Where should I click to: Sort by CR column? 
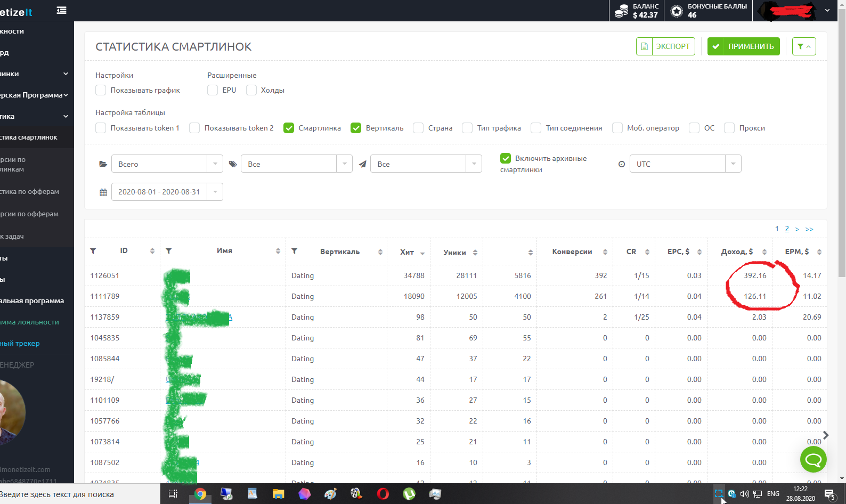pyautogui.click(x=647, y=252)
